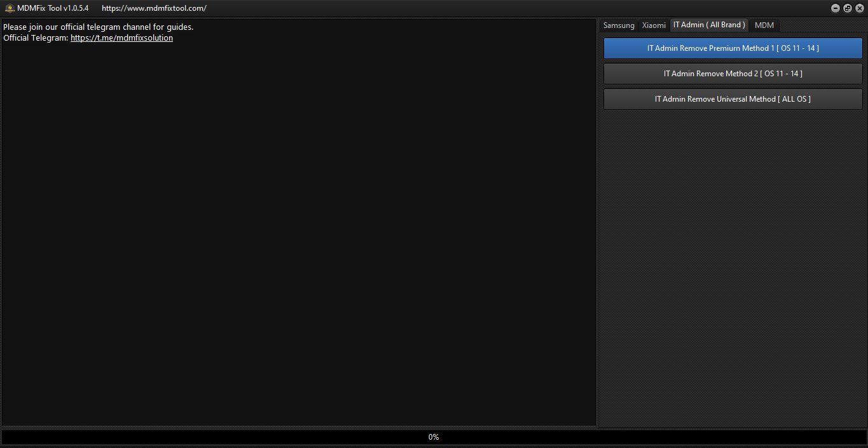The width and height of the screenshot is (868, 448).
Task: Click the "Please join our official telegram" message line
Action: [x=98, y=27]
